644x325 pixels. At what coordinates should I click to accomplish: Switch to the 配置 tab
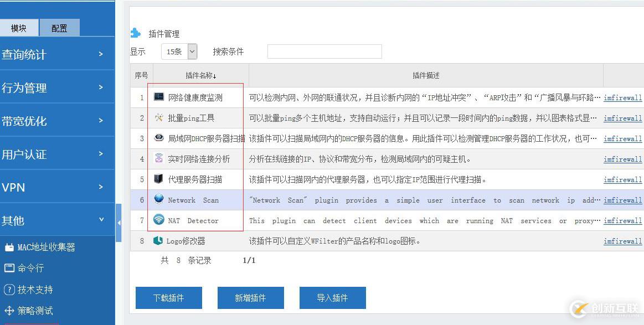point(60,28)
